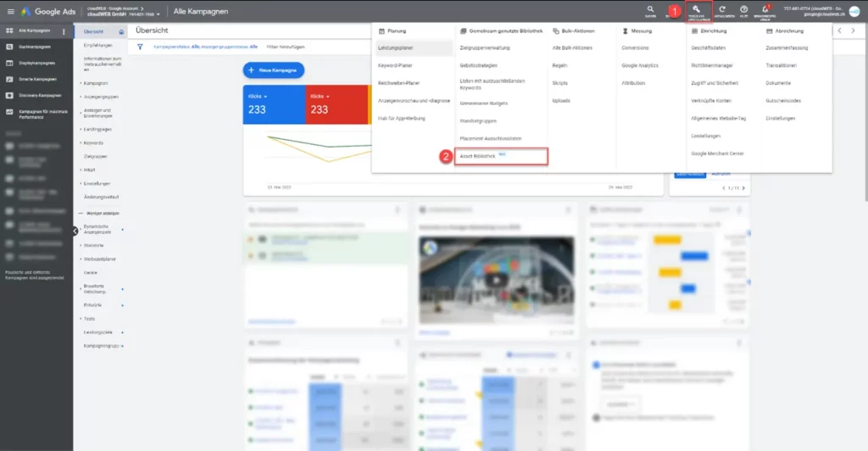868x451 pixels.
Task: Open Anzeigenvorschau und -diagnose
Action: click(x=414, y=101)
